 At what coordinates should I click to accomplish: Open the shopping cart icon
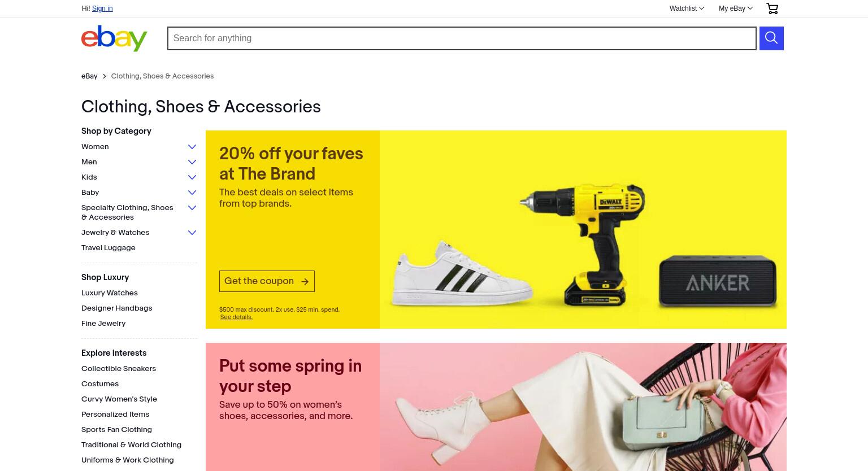coord(772,8)
